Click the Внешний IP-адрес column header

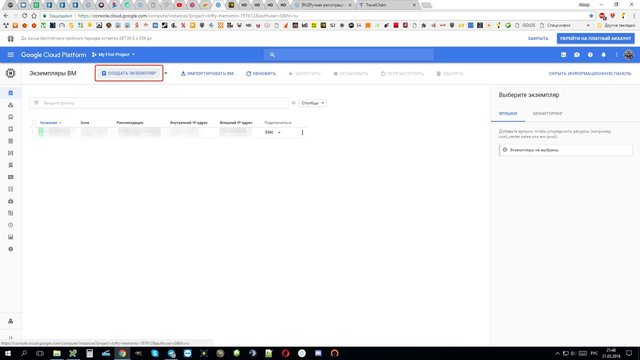pyautogui.click(x=236, y=122)
